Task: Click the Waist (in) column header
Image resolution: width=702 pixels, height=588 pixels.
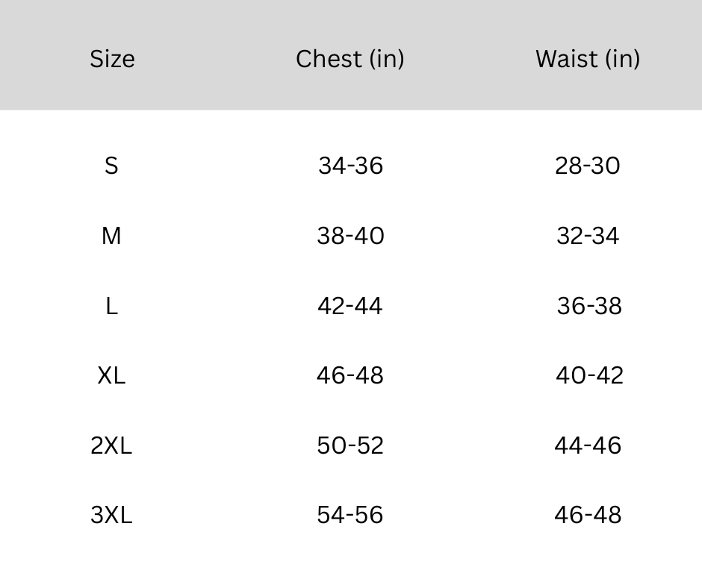Action: pyautogui.click(x=587, y=59)
